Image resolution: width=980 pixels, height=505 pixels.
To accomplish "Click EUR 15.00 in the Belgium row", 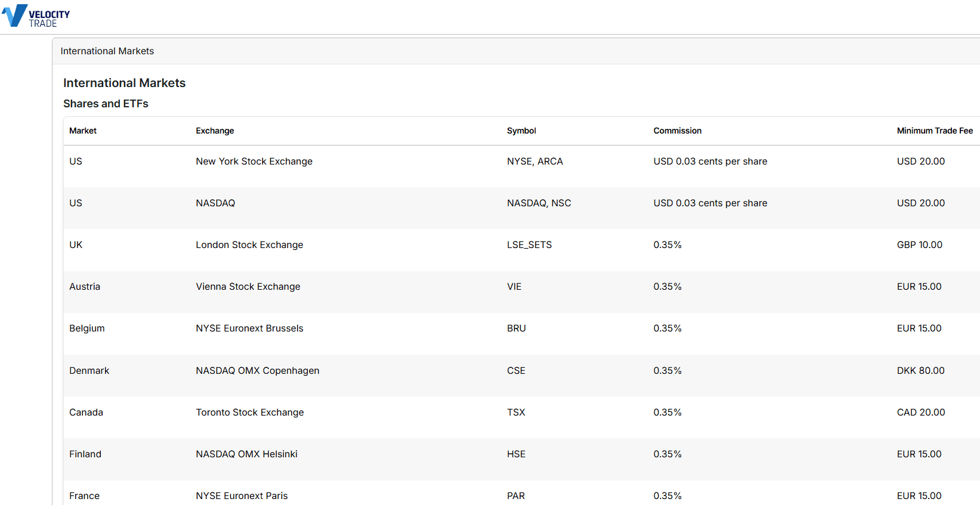I will pyautogui.click(x=919, y=329).
